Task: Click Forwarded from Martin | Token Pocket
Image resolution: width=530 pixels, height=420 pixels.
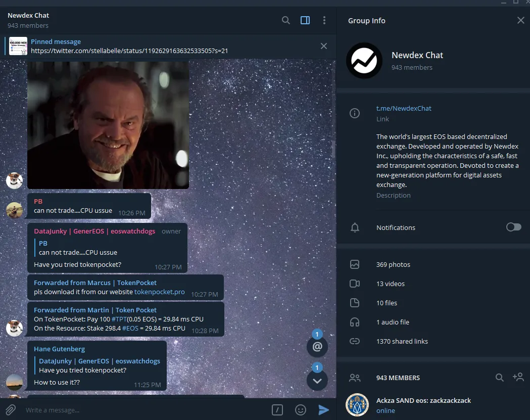Action: [95, 310]
